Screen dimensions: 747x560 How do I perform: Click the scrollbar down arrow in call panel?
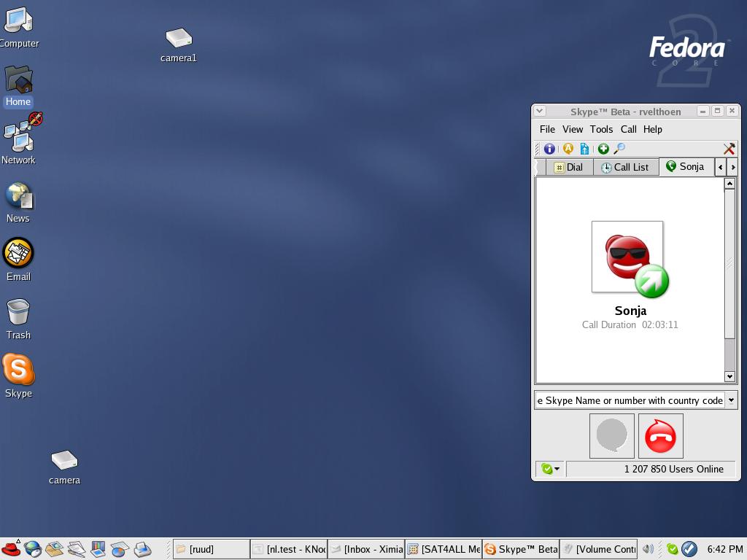pos(729,376)
